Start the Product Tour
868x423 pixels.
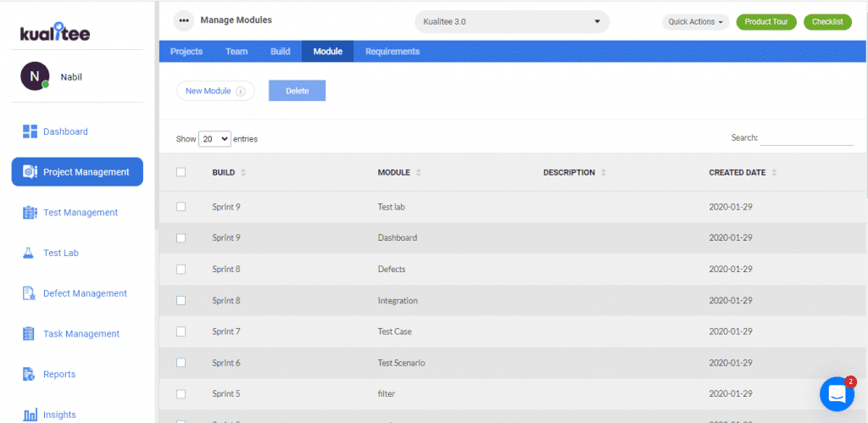click(766, 22)
